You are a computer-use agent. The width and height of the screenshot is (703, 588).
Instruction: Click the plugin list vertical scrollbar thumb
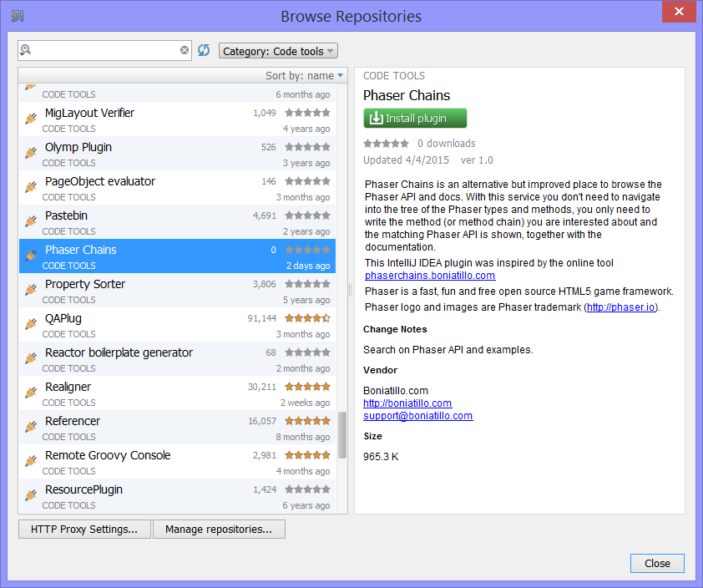click(342, 435)
